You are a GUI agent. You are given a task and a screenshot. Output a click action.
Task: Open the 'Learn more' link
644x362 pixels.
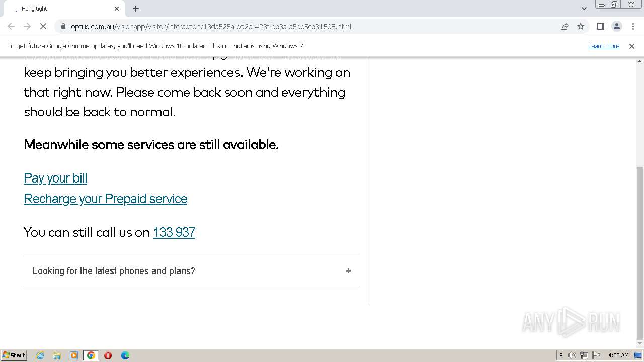[604, 46]
